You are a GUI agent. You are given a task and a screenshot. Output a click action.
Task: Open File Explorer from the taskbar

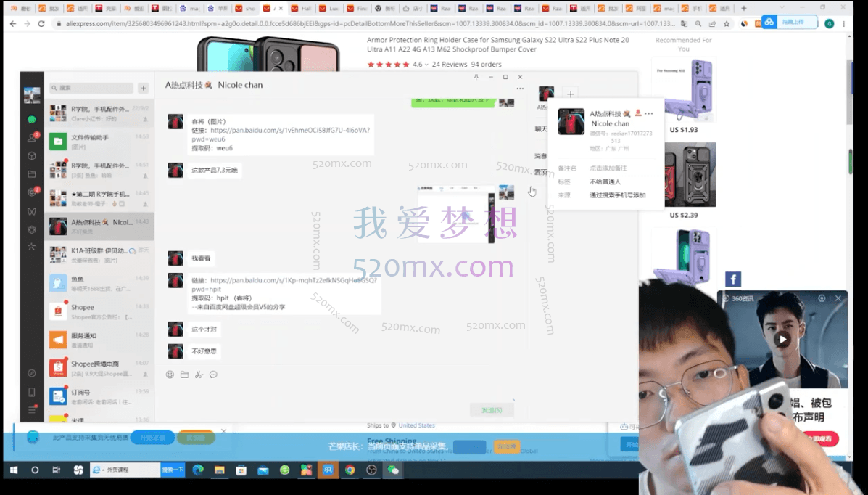[219, 470]
